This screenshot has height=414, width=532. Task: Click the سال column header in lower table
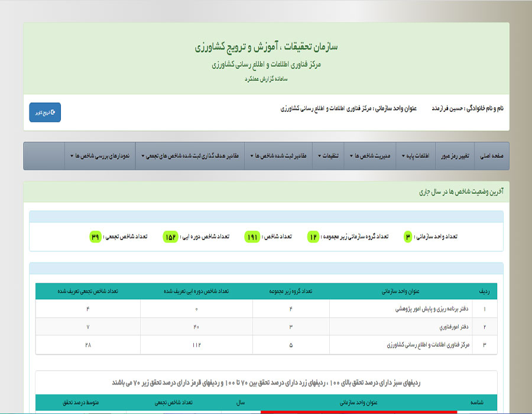[x=241, y=402]
